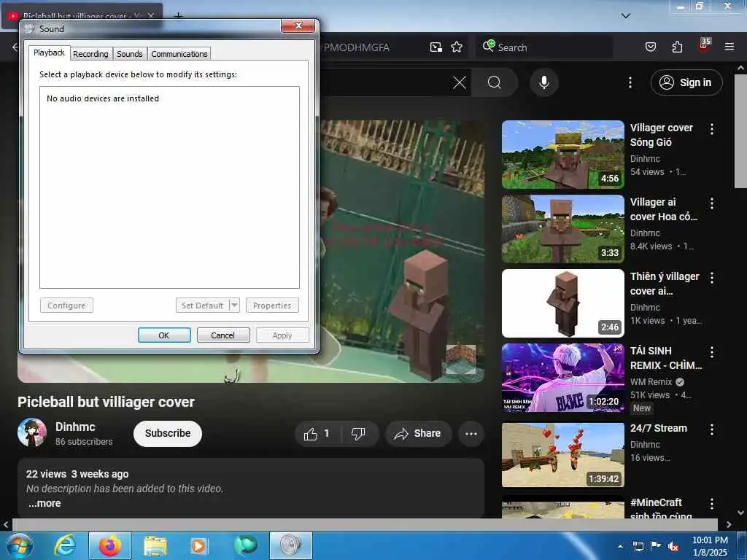This screenshot has width=747, height=560.
Task: Open Thiên ý villager cover thumbnail
Action: pyautogui.click(x=562, y=303)
